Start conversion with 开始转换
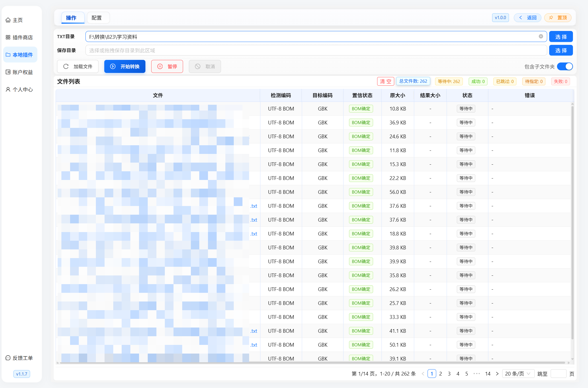Viewport: 588px width, 388px height. [x=125, y=67]
